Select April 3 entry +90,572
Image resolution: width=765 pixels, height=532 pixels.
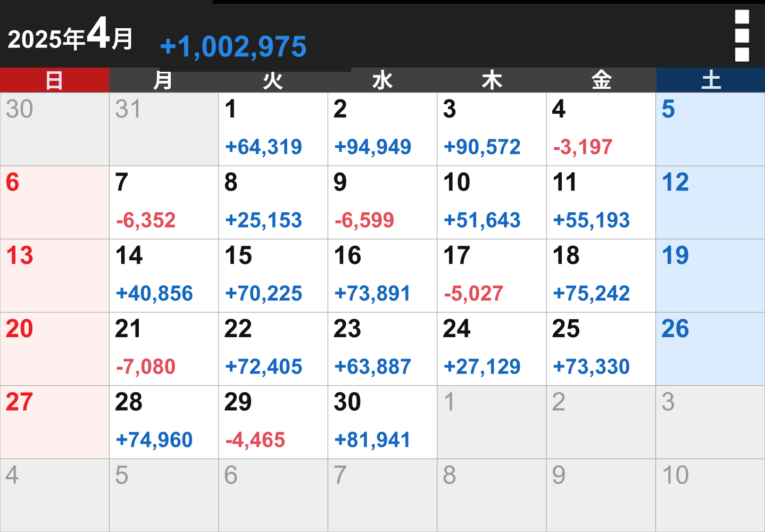click(492, 129)
